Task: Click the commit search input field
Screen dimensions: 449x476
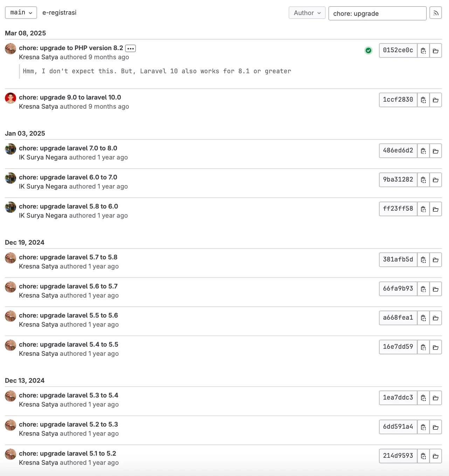Action: [x=377, y=13]
